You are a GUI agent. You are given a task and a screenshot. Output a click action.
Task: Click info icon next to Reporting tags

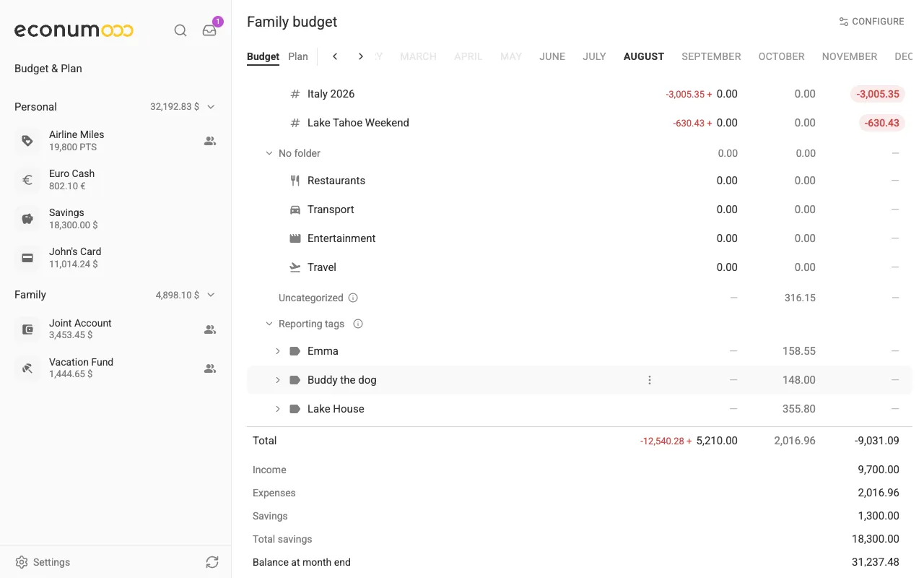358,324
